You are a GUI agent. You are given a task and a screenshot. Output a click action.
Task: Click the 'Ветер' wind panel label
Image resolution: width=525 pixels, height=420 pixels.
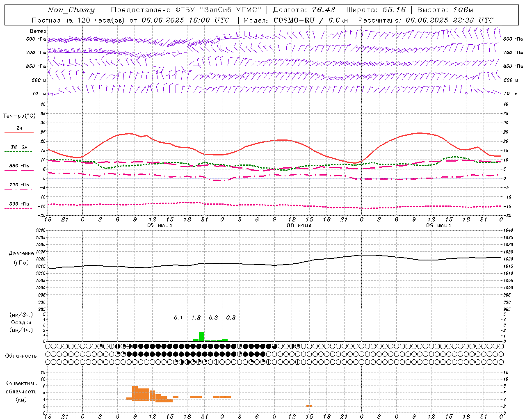pyautogui.click(x=38, y=31)
